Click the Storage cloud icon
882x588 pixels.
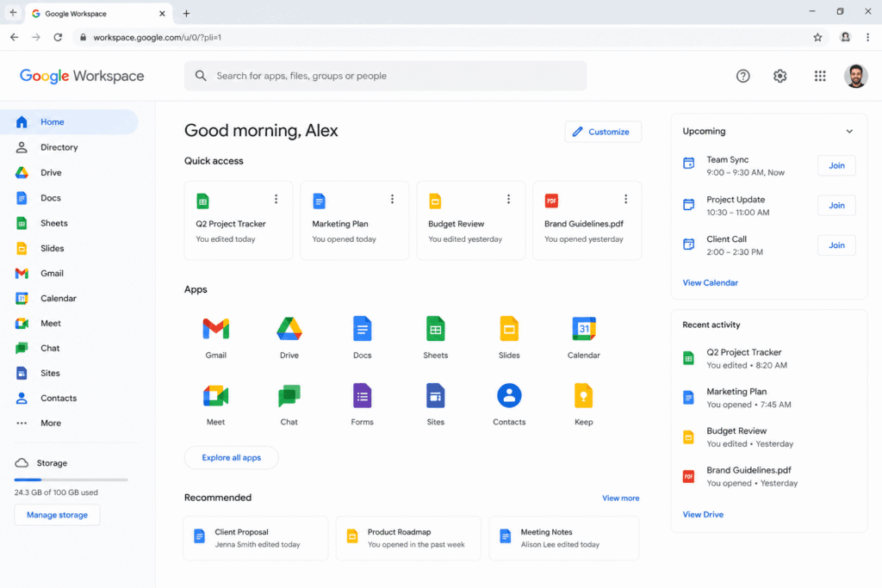[22, 462]
